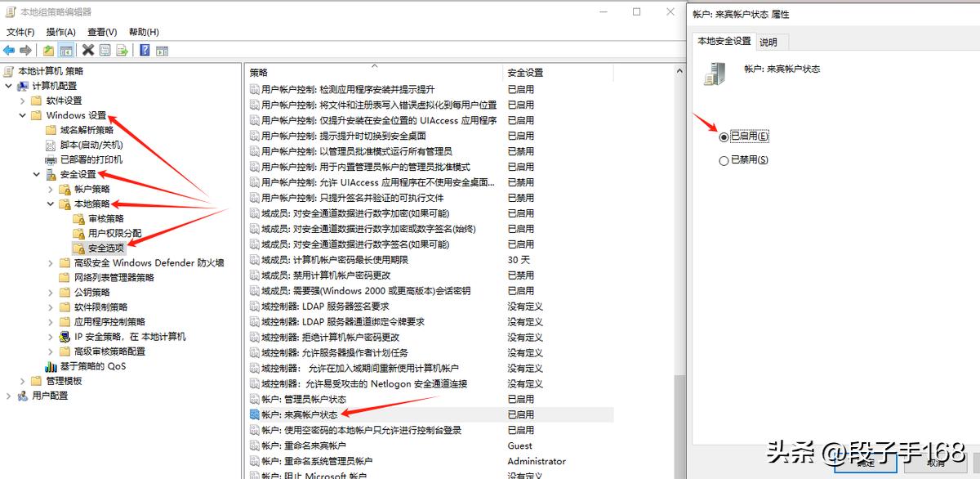980x479 pixels.
Task: Open Help using the question mark icon
Action: [x=145, y=50]
